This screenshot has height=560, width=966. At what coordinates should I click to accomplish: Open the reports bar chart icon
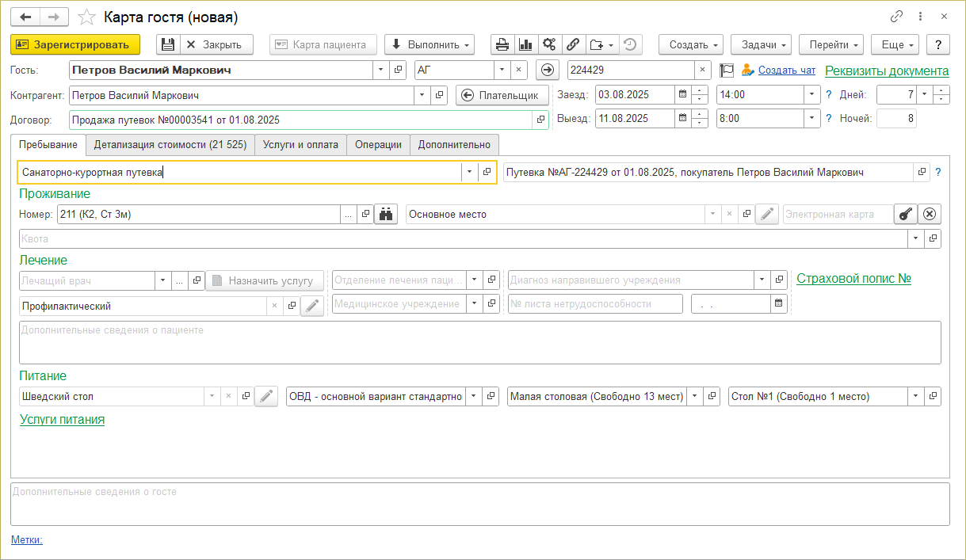tap(525, 45)
